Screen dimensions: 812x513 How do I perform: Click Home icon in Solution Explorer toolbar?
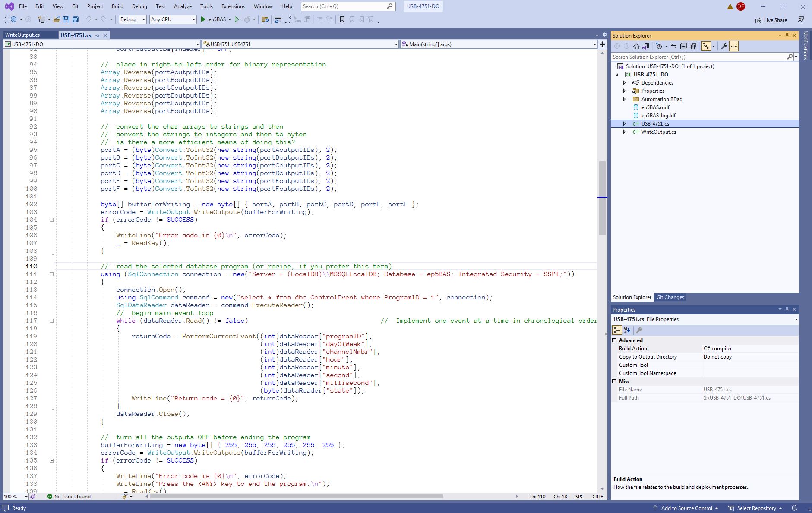636,46
